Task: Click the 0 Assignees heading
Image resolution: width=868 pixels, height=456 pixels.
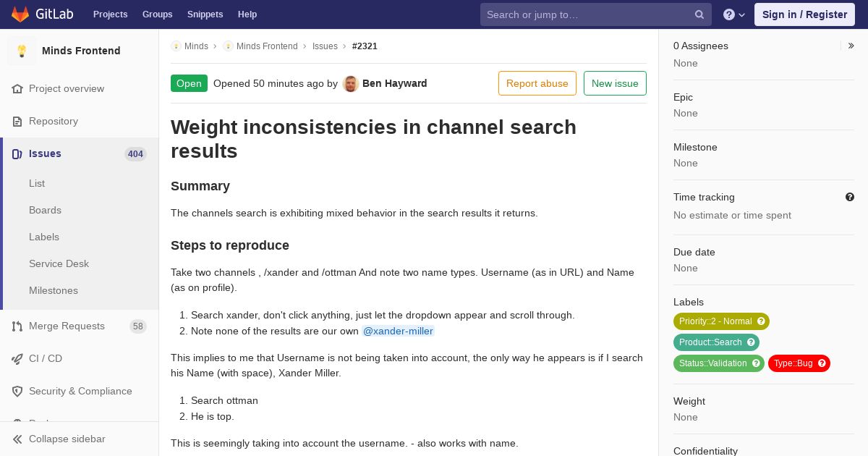Action: pyautogui.click(x=701, y=46)
